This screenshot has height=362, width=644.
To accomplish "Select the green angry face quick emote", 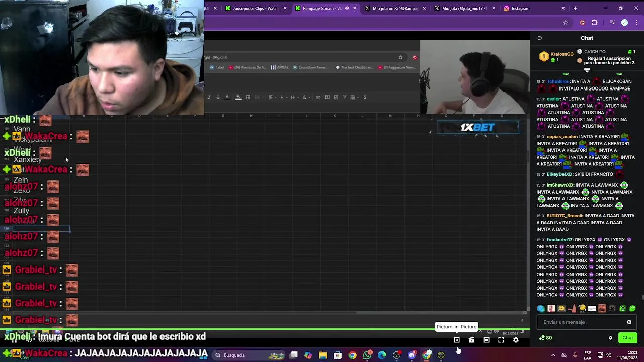I will point(622,309).
